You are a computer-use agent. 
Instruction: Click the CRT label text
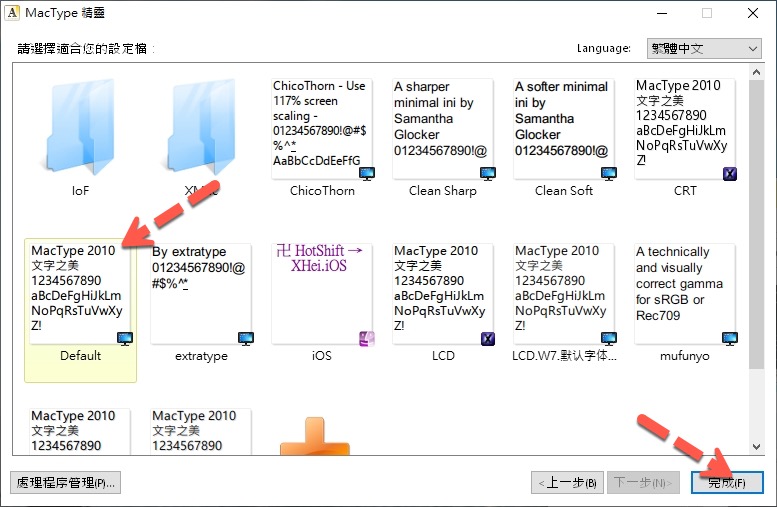click(x=685, y=191)
